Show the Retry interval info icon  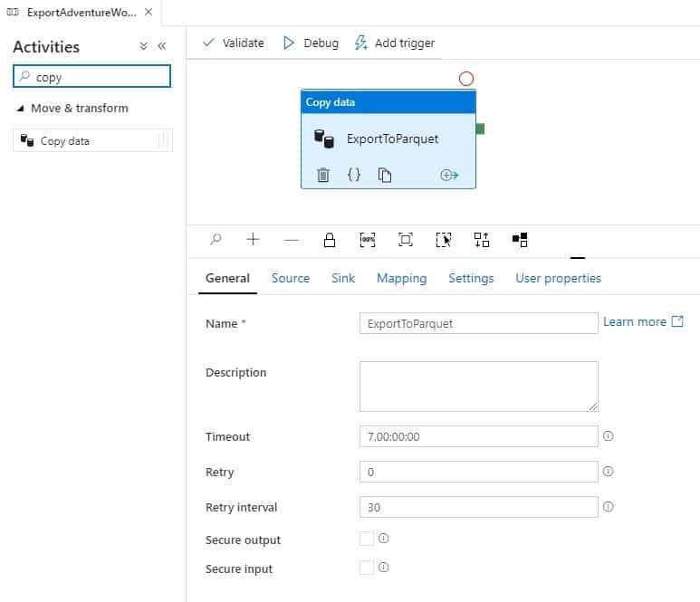[x=608, y=507]
